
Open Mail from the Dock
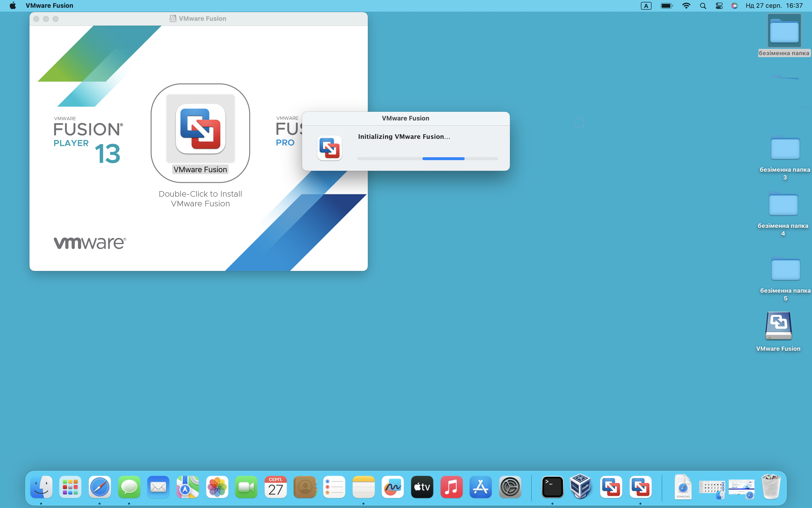click(158, 486)
